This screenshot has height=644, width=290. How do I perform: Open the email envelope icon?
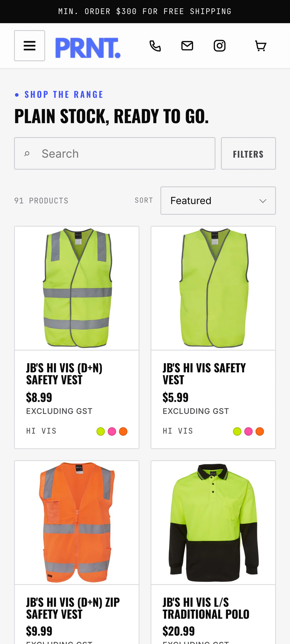pos(187,46)
